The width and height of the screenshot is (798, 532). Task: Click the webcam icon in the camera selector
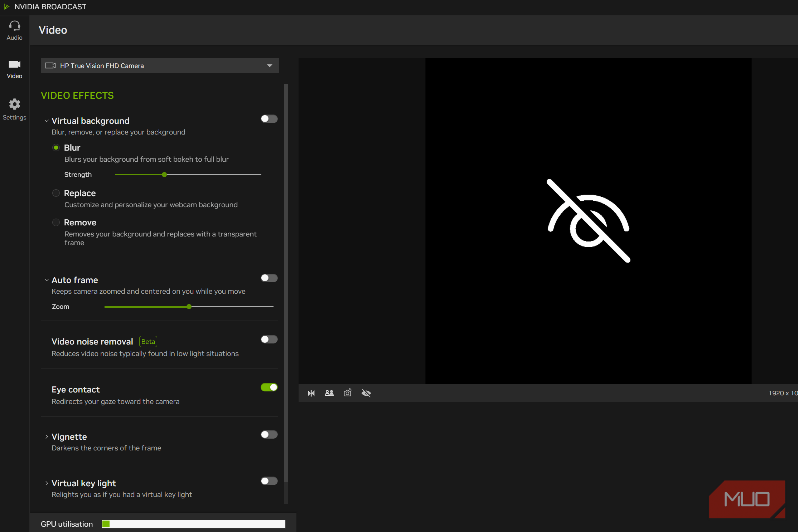coord(50,65)
